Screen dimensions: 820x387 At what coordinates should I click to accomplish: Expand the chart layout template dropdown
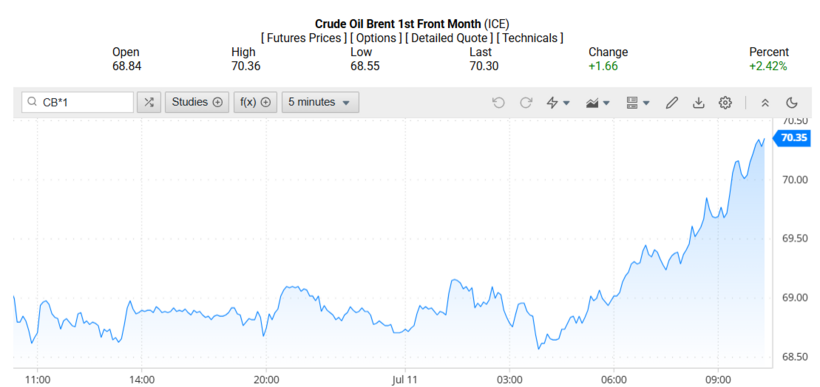(638, 103)
